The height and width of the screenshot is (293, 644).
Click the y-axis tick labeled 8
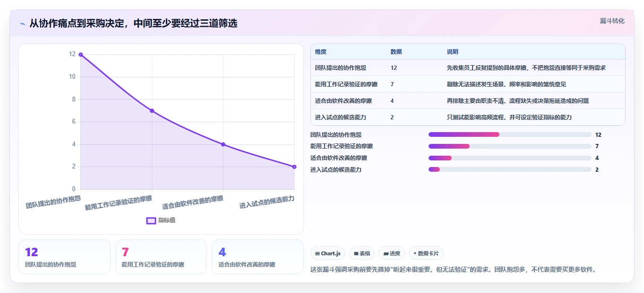(74, 100)
